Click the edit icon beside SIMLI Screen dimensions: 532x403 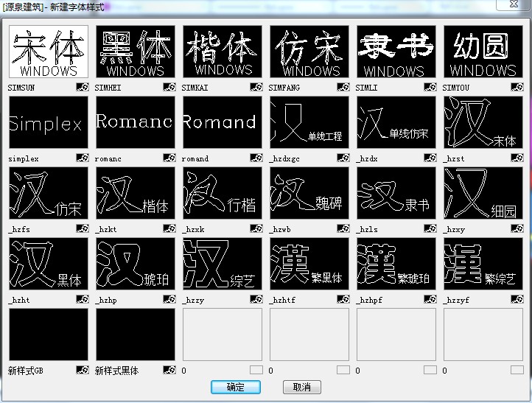coord(430,87)
